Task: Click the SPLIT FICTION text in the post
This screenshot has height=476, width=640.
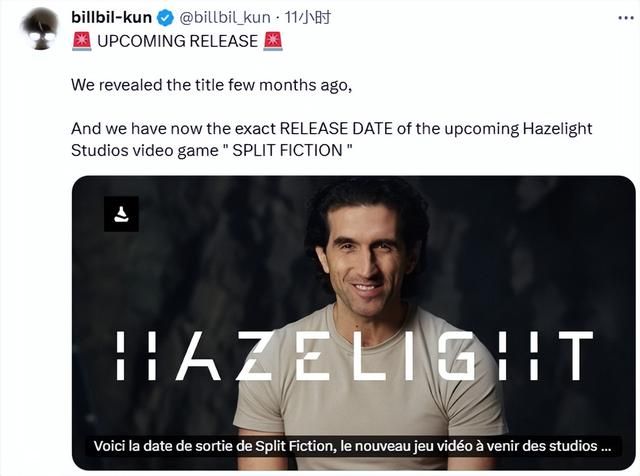Action: pyautogui.click(x=287, y=150)
